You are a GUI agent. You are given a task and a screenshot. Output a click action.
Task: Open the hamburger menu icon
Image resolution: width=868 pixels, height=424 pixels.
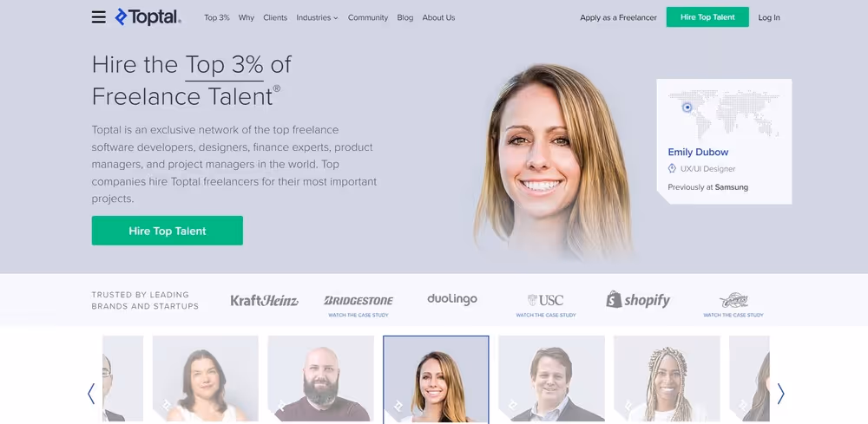pyautogui.click(x=99, y=17)
